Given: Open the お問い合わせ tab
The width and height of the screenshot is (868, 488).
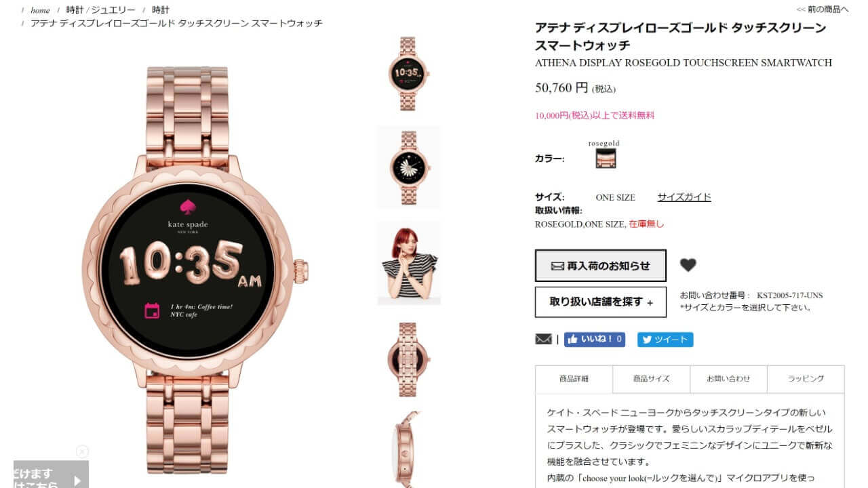Looking at the screenshot, I should [x=728, y=379].
